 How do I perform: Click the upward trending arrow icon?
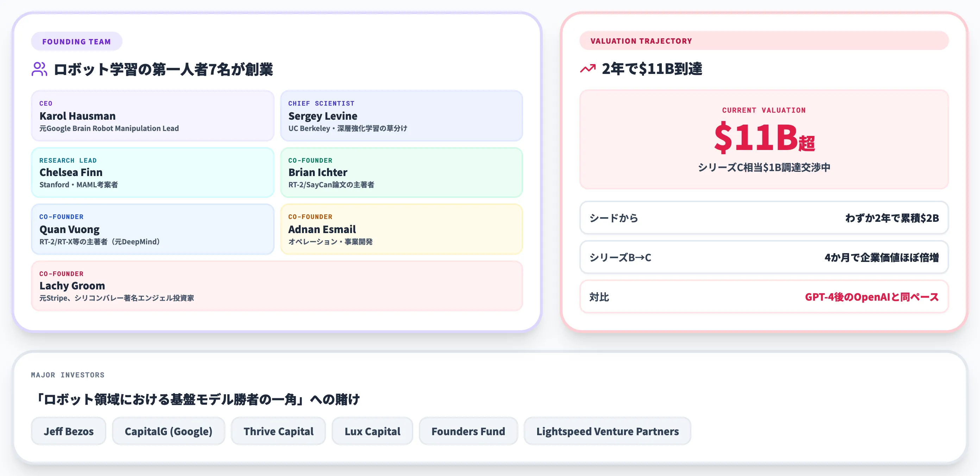coord(588,69)
